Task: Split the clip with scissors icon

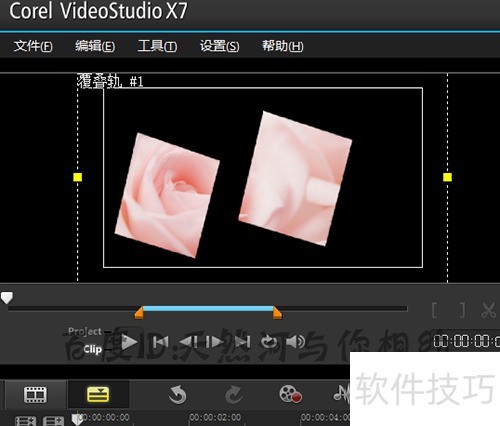Action: pos(489,310)
